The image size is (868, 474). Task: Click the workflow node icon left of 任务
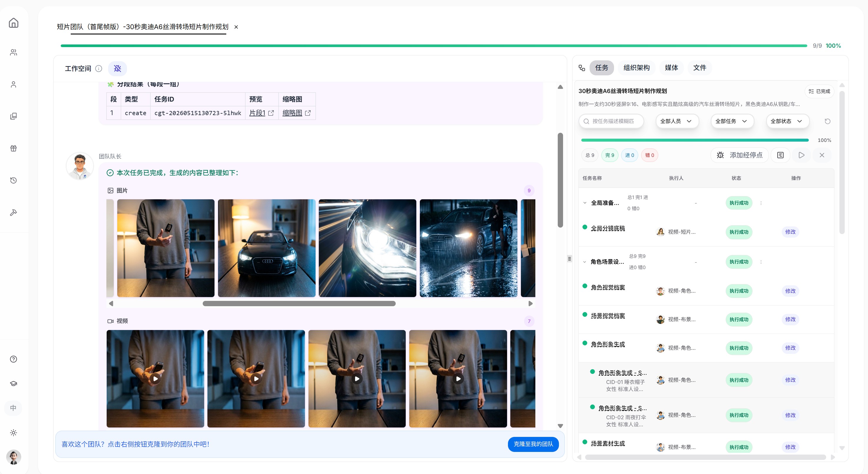582,68
